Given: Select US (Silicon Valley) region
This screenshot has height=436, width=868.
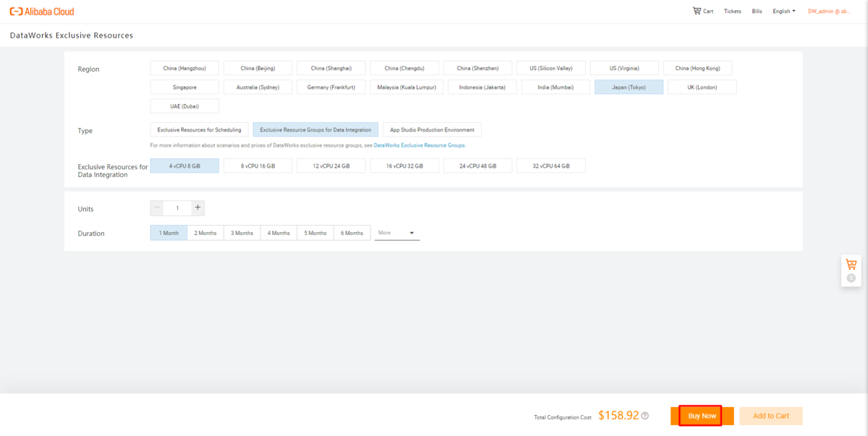Looking at the screenshot, I should (551, 68).
